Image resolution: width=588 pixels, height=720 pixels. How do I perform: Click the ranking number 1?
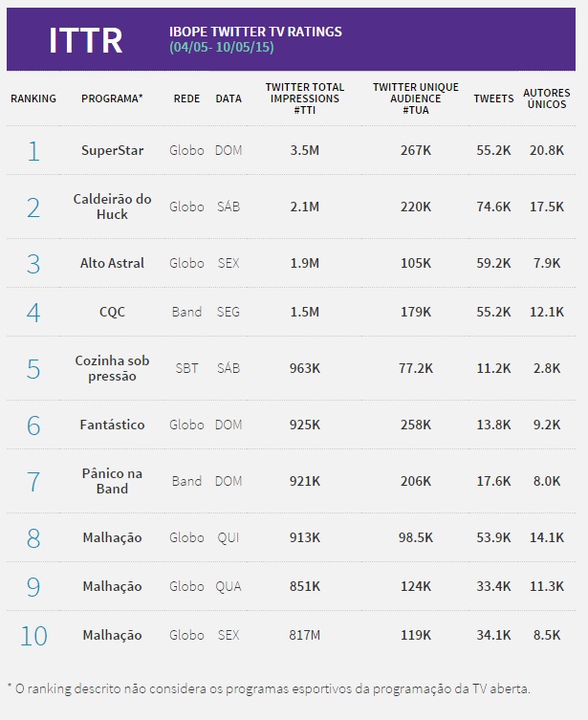coord(33,150)
